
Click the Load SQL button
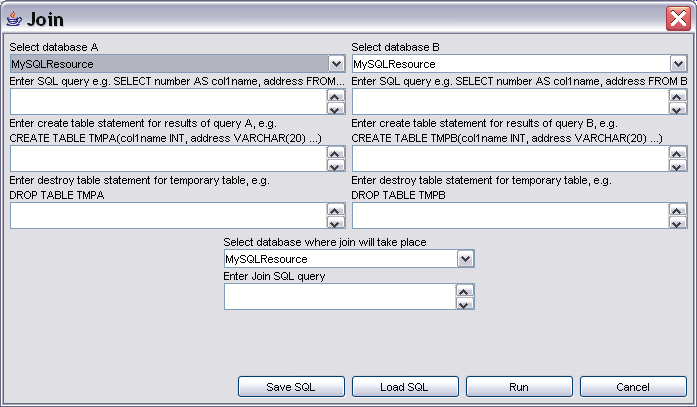[405, 387]
